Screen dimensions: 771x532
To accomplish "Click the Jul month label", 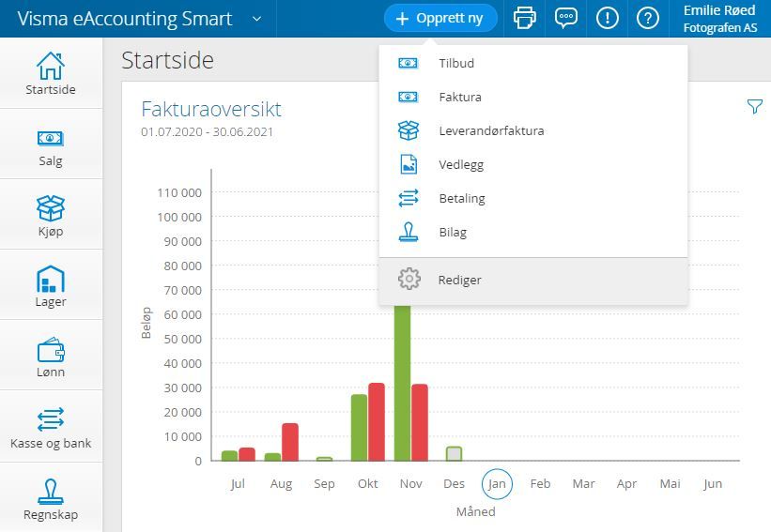I will tap(238, 484).
